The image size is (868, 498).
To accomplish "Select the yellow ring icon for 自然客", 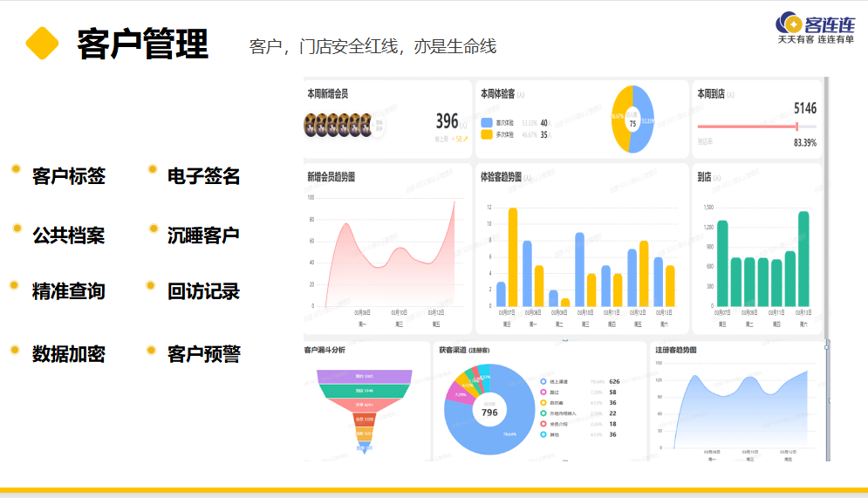I will (543, 402).
